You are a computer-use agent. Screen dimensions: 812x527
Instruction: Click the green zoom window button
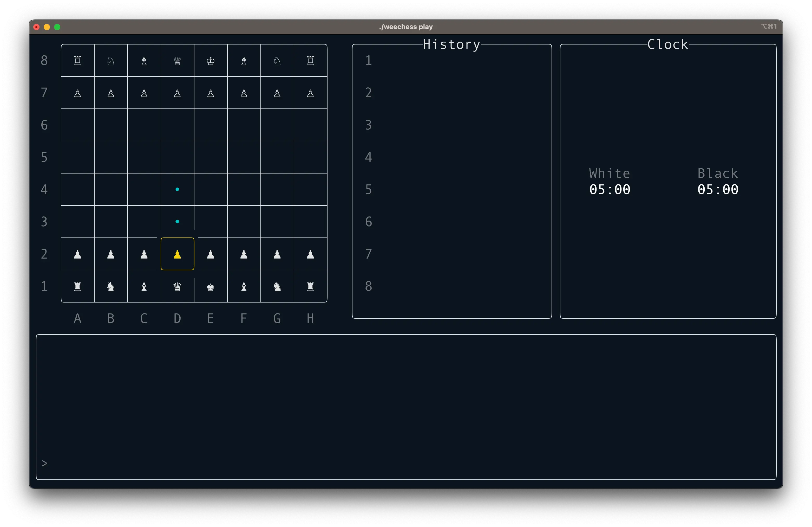(57, 27)
